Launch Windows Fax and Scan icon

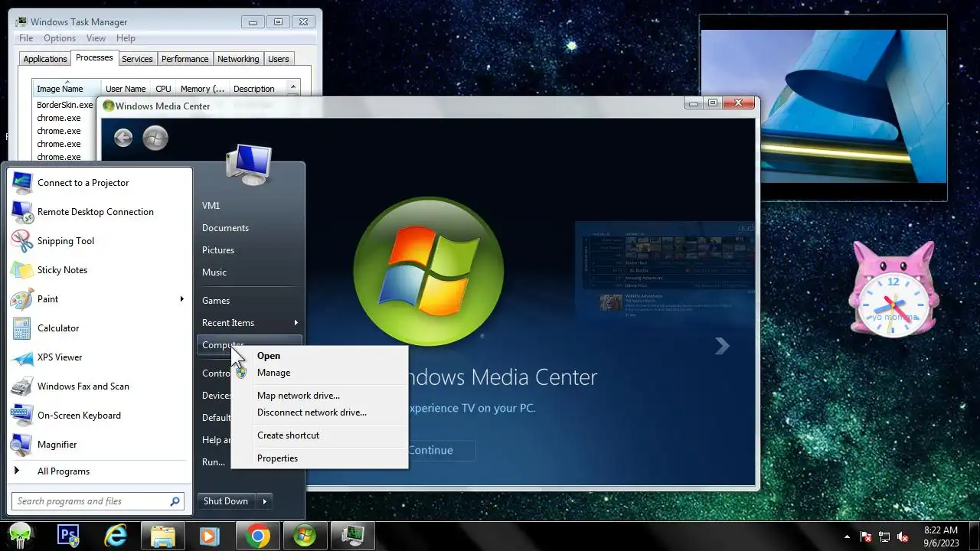tap(22, 386)
